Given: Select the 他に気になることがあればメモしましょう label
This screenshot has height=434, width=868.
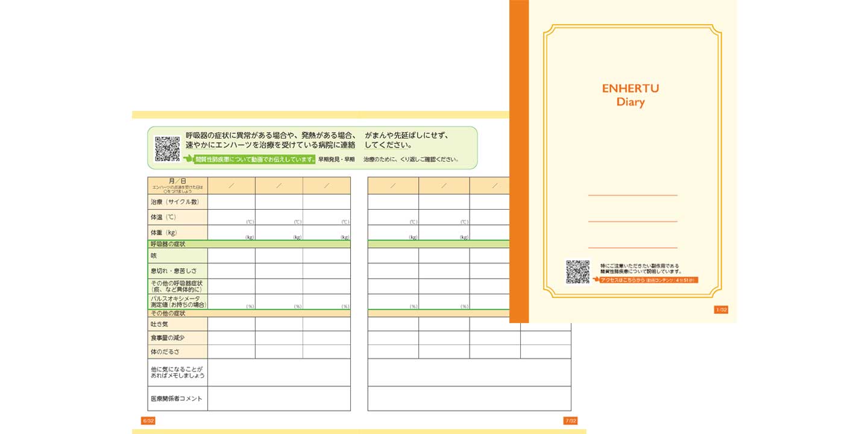Looking at the screenshot, I should click(178, 373).
